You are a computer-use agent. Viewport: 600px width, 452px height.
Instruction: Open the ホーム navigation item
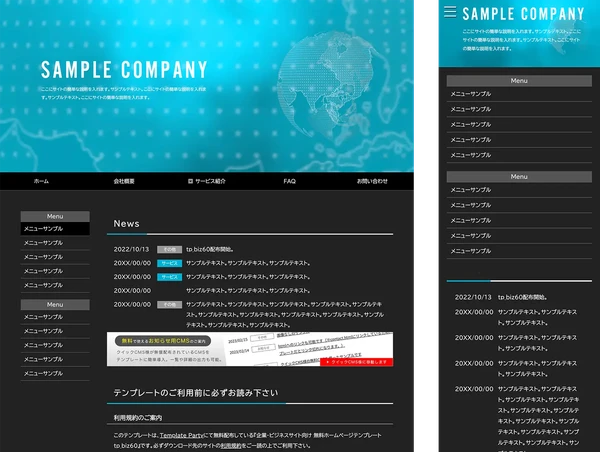point(41,181)
